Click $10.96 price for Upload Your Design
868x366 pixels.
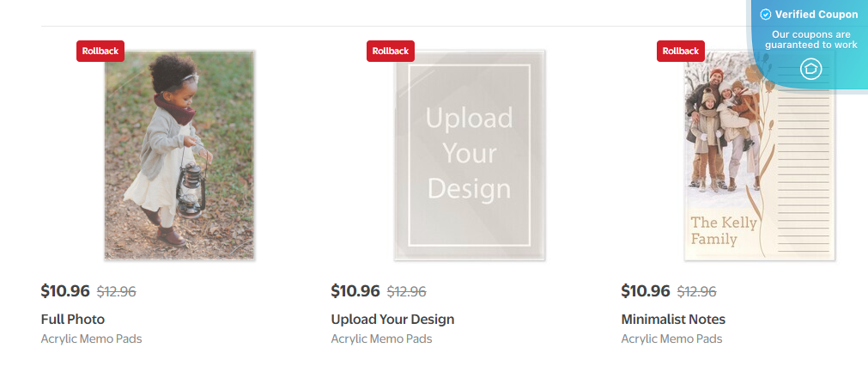pos(355,291)
